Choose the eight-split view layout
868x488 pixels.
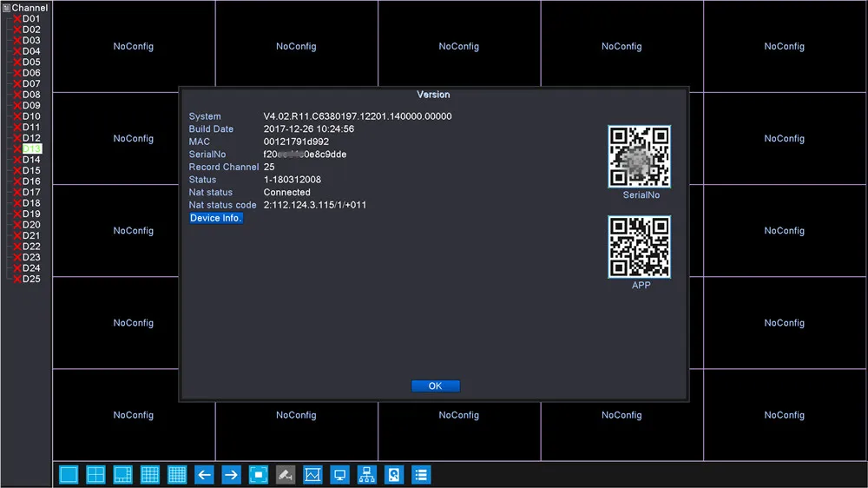[x=123, y=475]
